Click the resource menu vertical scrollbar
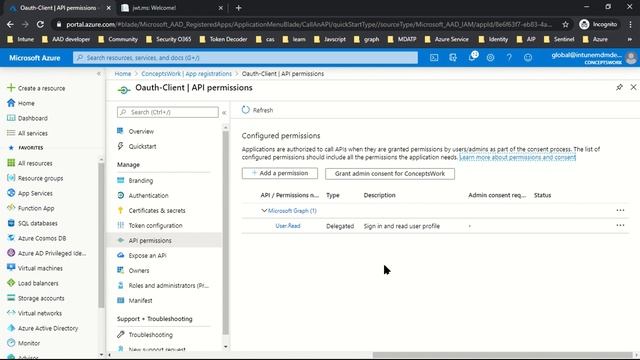640x360 pixels. [x=226, y=233]
